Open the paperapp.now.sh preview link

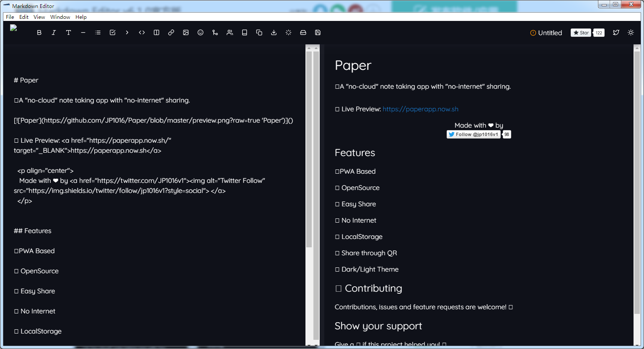(420, 109)
